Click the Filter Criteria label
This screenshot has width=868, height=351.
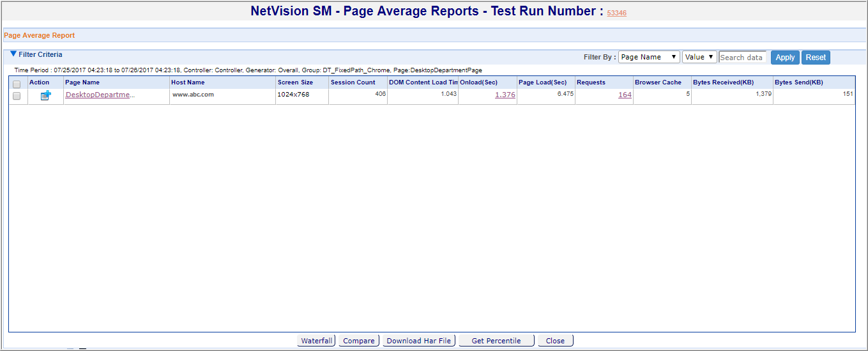point(40,54)
